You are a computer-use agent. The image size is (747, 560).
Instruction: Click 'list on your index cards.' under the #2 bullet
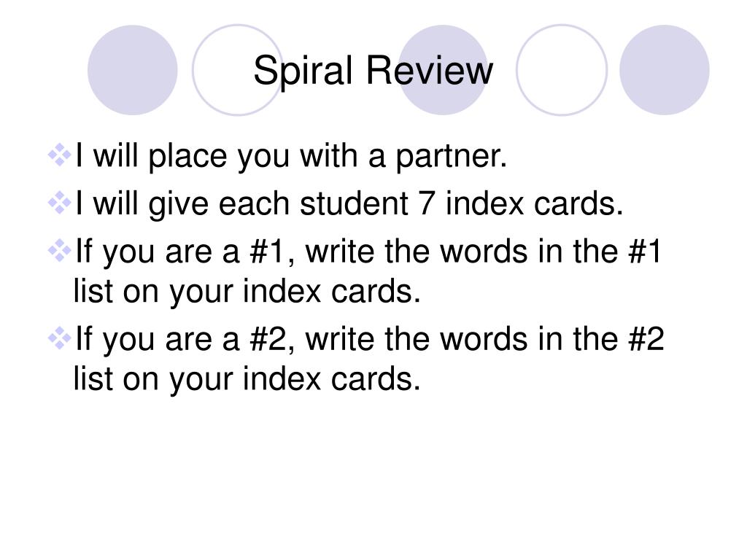point(247,379)
